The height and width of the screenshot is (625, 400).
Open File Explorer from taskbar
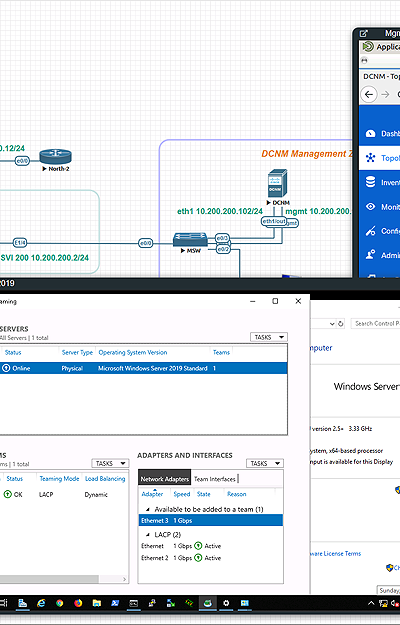point(96,603)
